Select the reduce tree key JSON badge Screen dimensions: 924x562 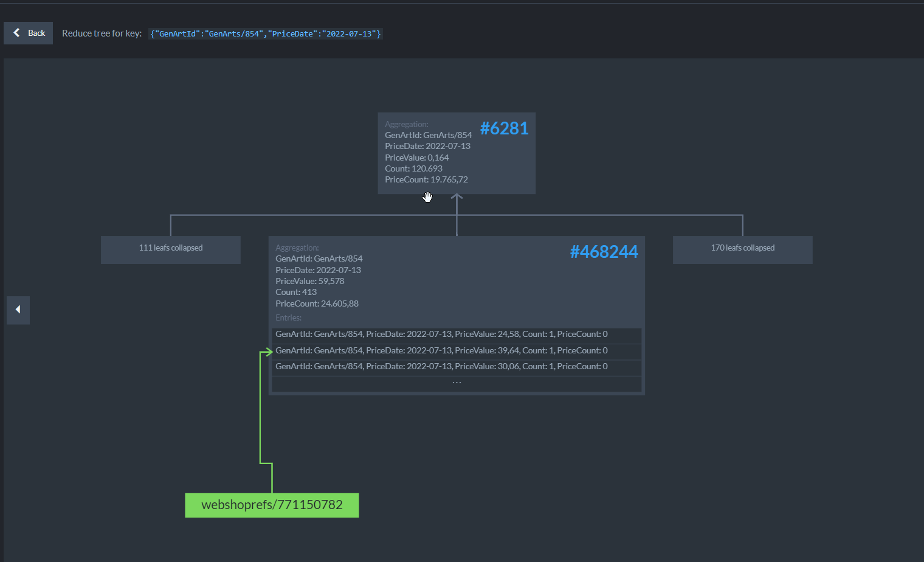click(266, 33)
